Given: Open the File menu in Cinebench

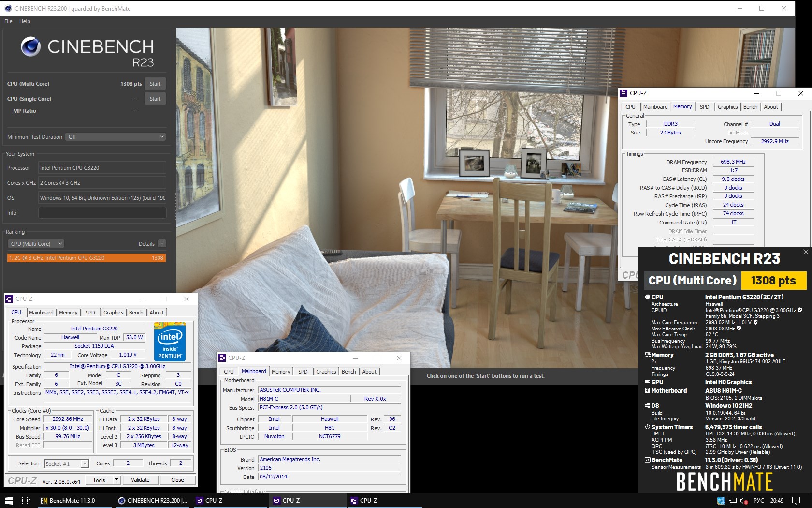Looking at the screenshot, I should [x=8, y=21].
